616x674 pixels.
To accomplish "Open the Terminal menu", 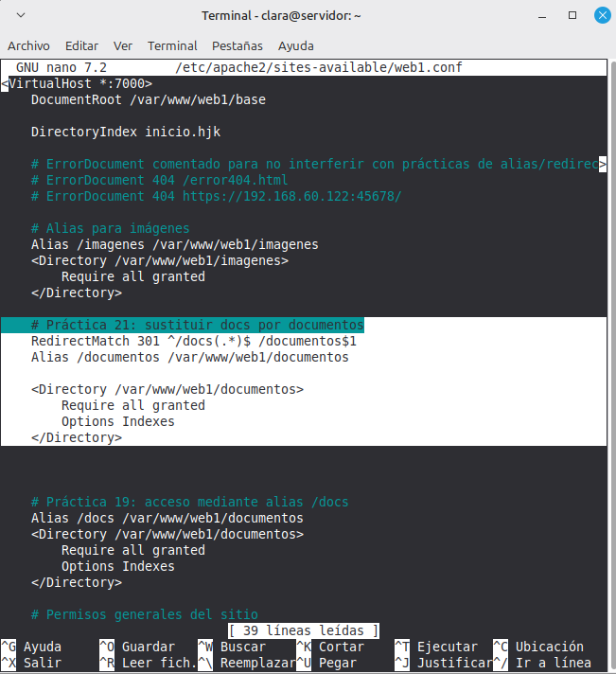I will point(172,45).
